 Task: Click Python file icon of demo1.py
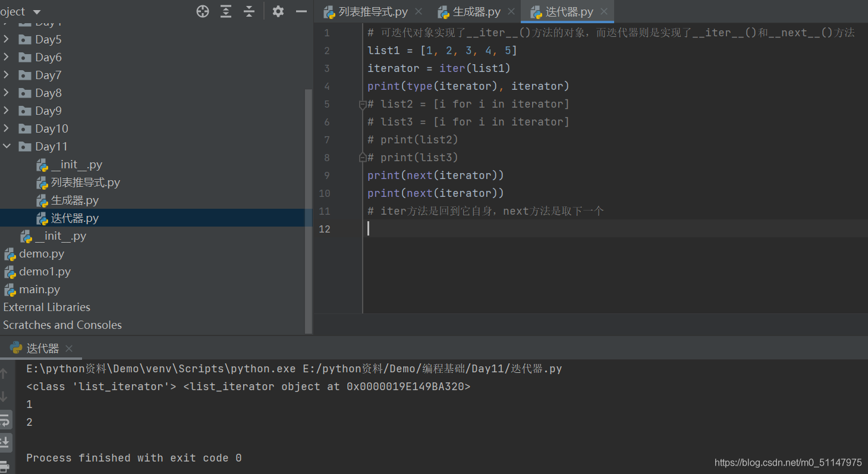click(10, 272)
